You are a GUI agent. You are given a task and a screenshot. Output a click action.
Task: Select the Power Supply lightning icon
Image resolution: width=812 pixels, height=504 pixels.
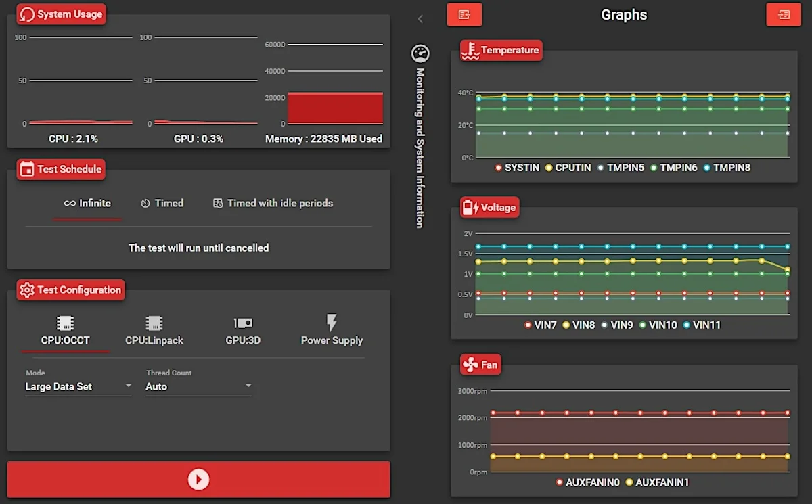tap(332, 323)
